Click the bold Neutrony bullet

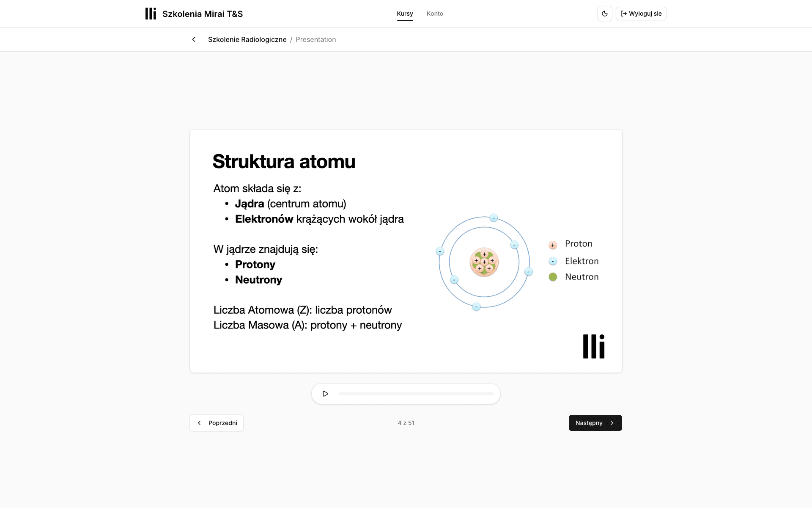pos(258,280)
